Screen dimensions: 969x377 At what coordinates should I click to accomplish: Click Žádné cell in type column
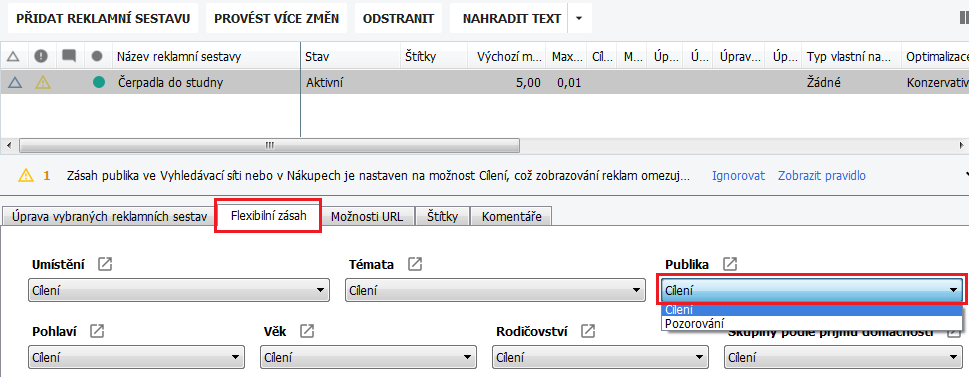pos(822,82)
